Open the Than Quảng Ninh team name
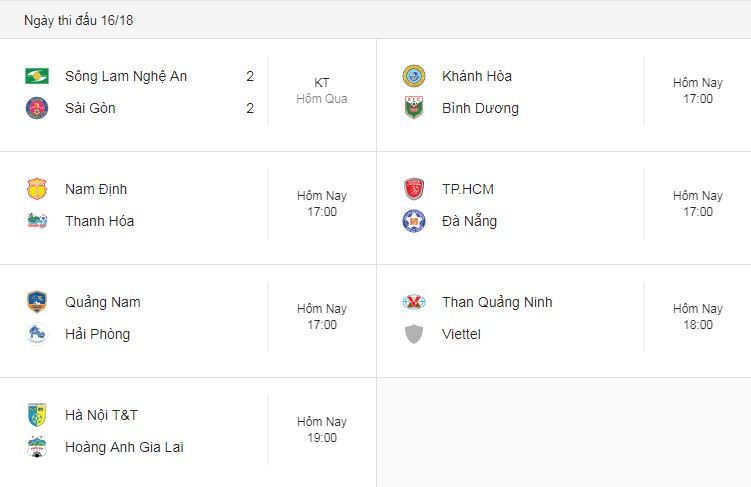The image size is (751, 487). point(497,302)
